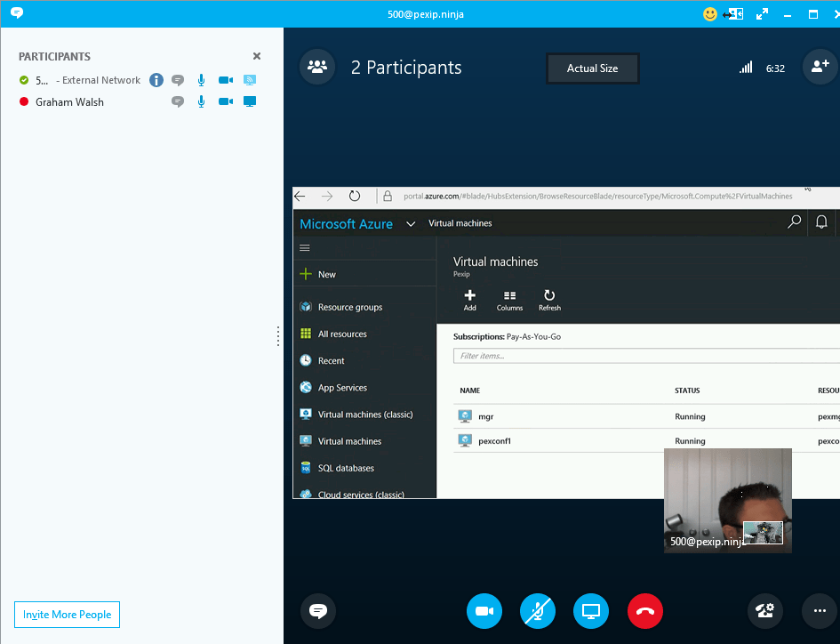Click Graham Walsh participant name
Image resolution: width=840 pixels, height=644 pixels.
(69, 102)
